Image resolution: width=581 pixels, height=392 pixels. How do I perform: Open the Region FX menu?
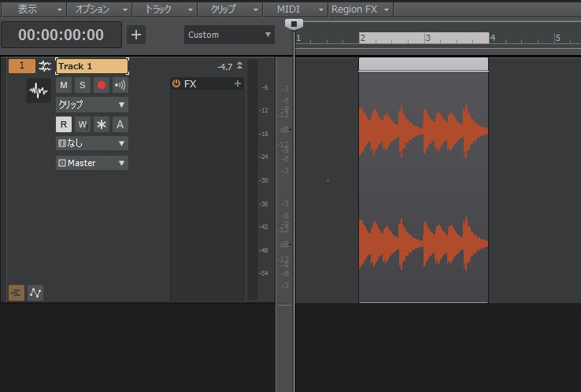click(x=360, y=9)
